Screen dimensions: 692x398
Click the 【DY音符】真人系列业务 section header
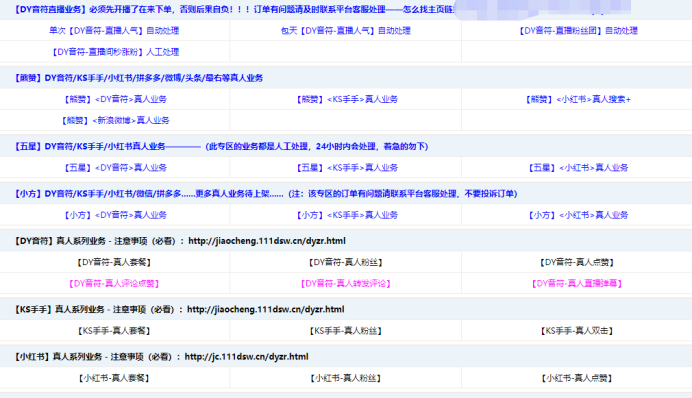coord(346,241)
